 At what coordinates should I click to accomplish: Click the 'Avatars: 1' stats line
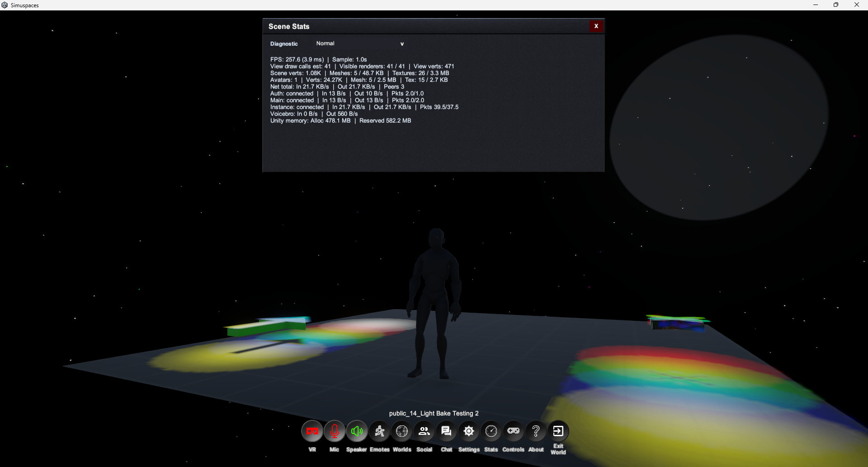[359, 80]
